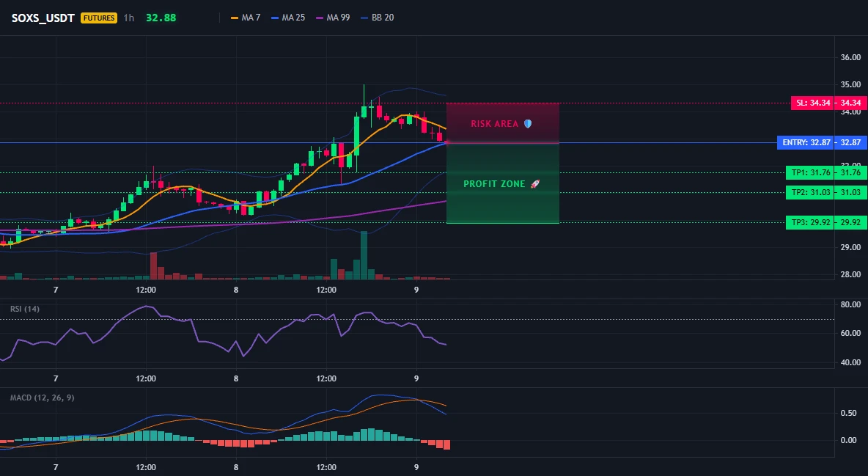Click the RSI (14) indicator label
The width and height of the screenshot is (868, 476).
click(x=25, y=309)
